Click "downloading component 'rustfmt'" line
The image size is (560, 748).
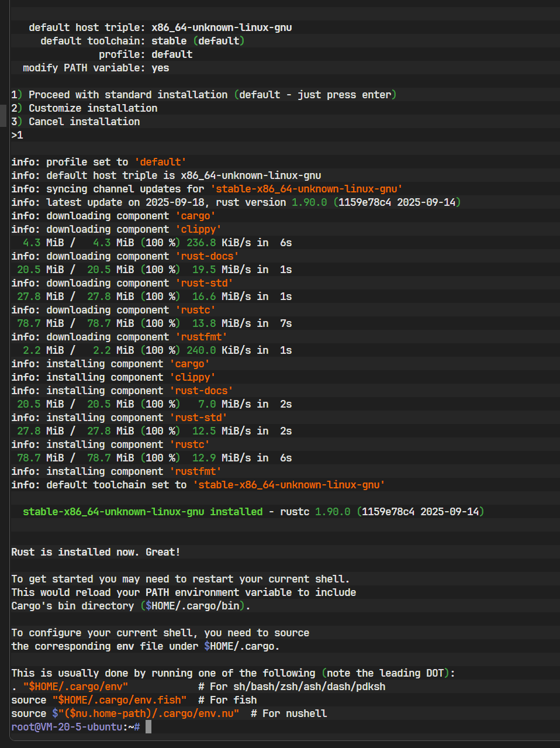[x=119, y=337]
